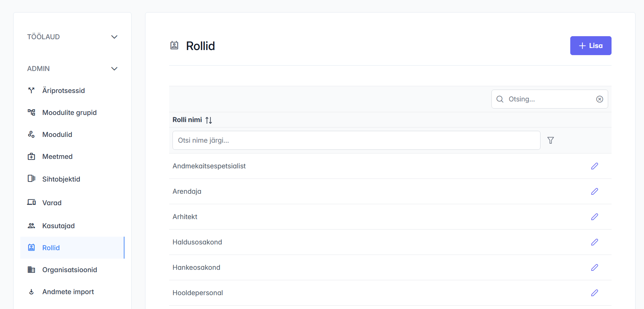Click the filter funnel icon
Screen dimensions: 644x309
coord(550,140)
